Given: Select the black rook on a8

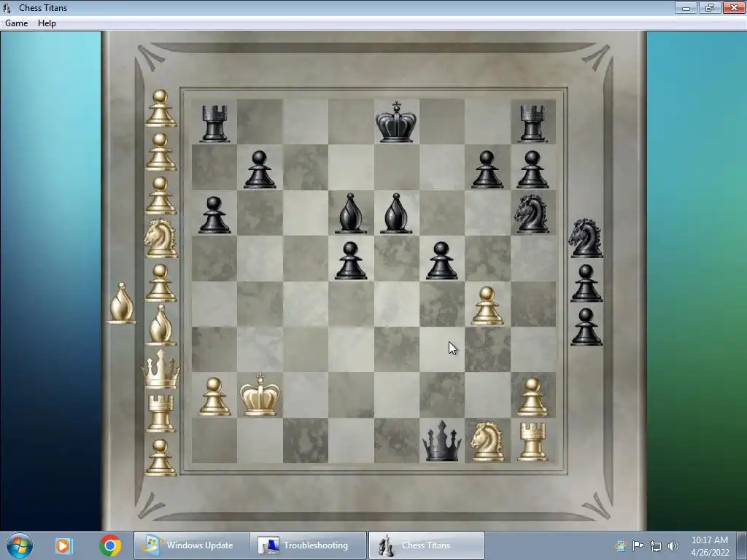Looking at the screenshot, I should 214,124.
